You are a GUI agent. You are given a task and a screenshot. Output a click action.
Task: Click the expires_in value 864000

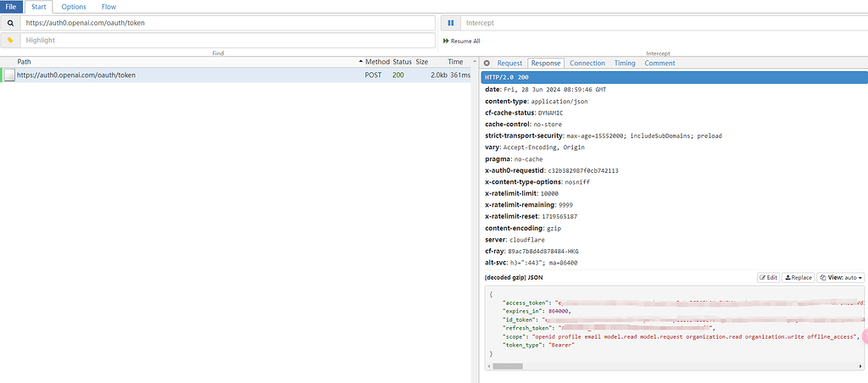coord(558,311)
